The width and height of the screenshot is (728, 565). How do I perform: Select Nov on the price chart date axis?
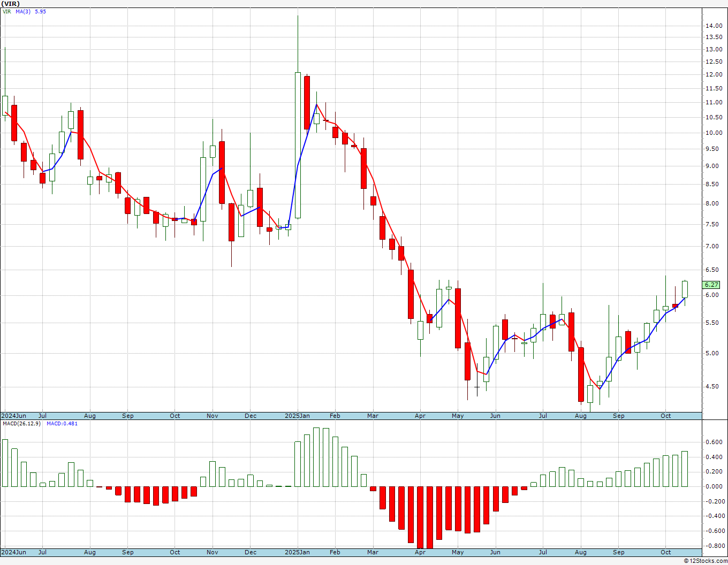click(213, 416)
